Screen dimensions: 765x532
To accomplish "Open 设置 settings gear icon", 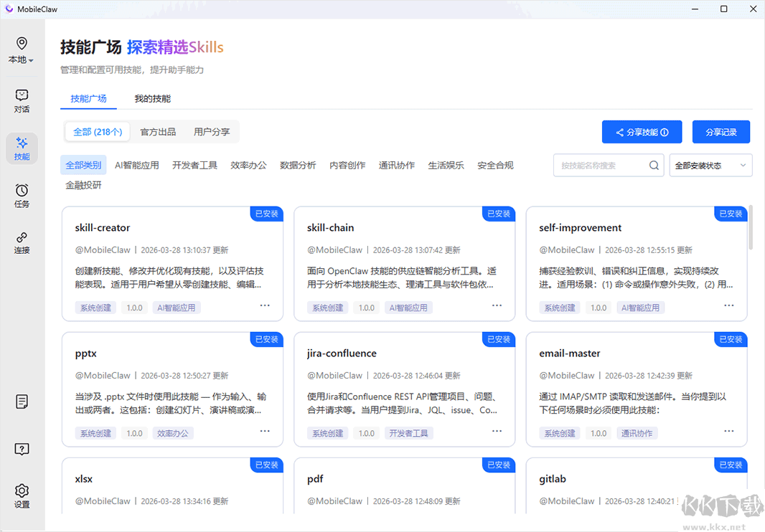I will pos(22,495).
